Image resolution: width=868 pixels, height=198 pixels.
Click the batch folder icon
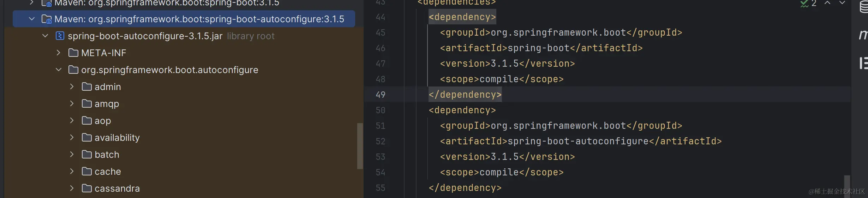87,154
